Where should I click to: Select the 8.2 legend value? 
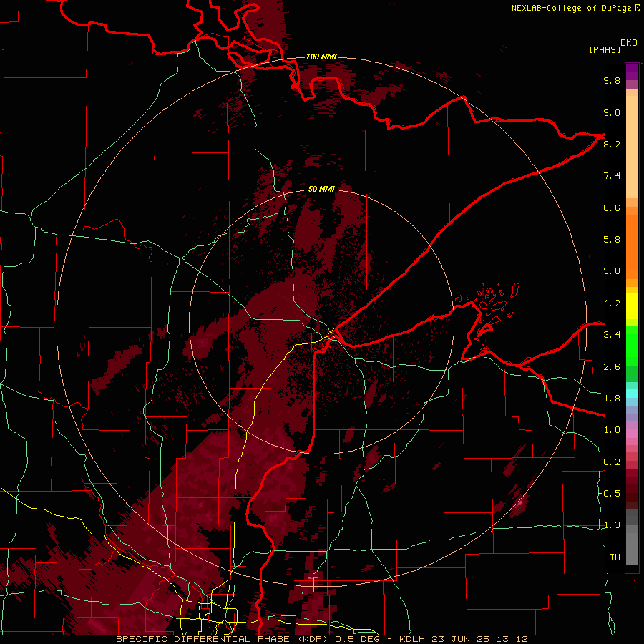coord(612,144)
